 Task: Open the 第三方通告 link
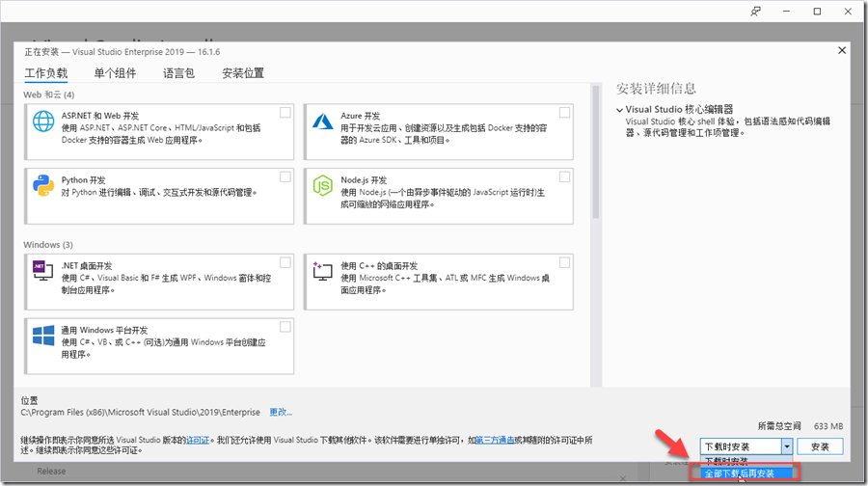(x=495, y=440)
